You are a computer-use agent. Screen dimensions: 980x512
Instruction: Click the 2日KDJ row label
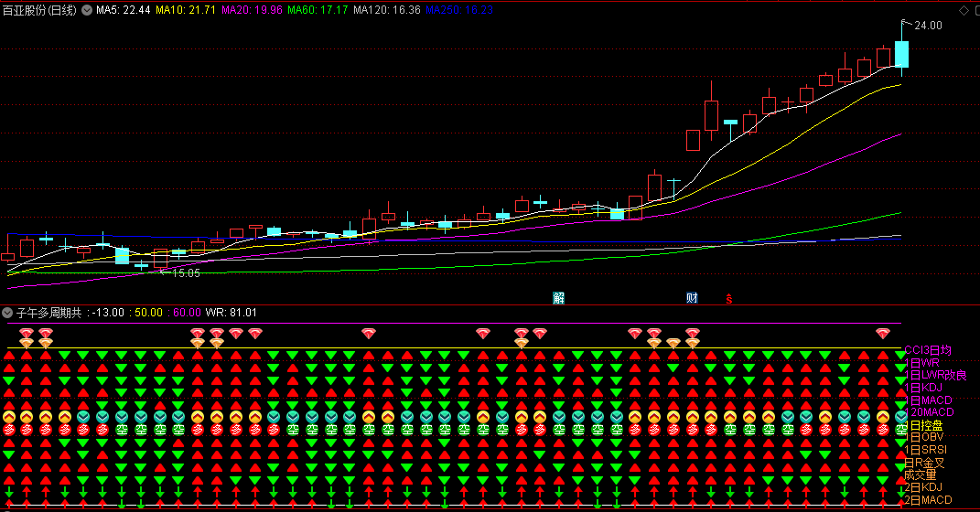pos(923,487)
